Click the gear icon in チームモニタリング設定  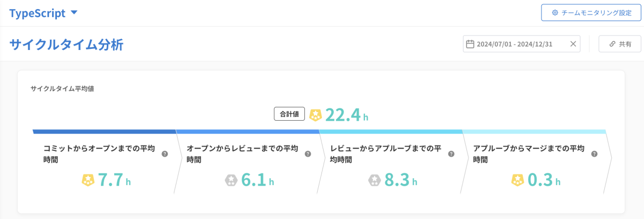pyautogui.click(x=555, y=13)
